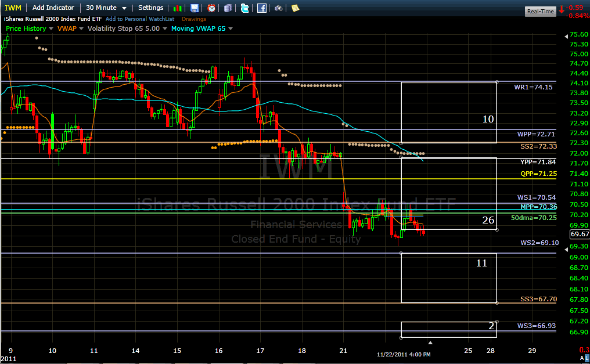Click the green and red chart style icon
Image resolution: width=590 pixels, height=364 pixels.
tap(177, 8)
